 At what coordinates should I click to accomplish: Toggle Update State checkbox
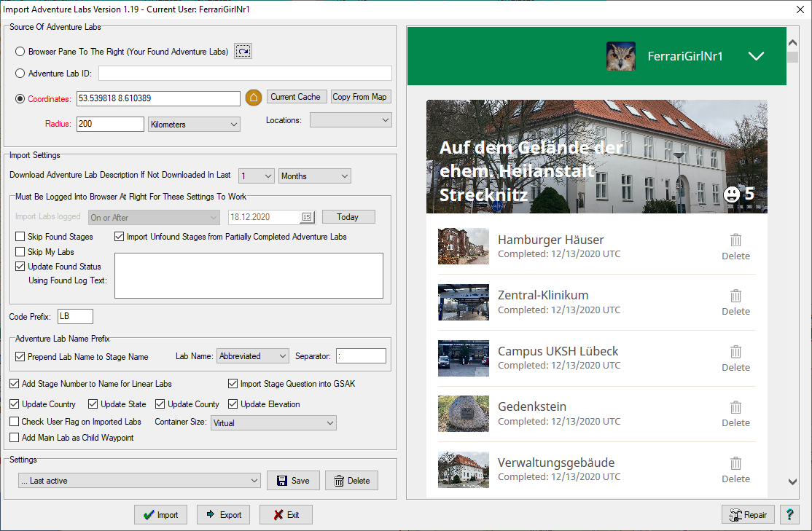pyautogui.click(x=93, y=404)
